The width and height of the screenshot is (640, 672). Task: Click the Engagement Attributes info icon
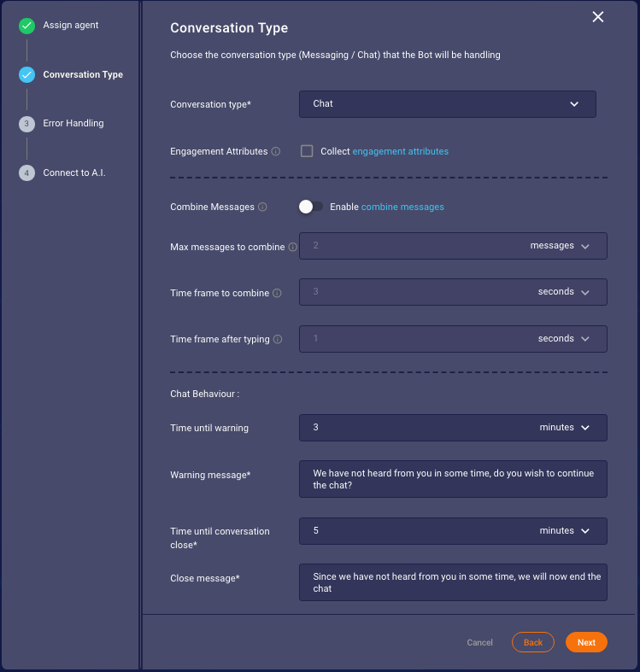coord(276,151)
